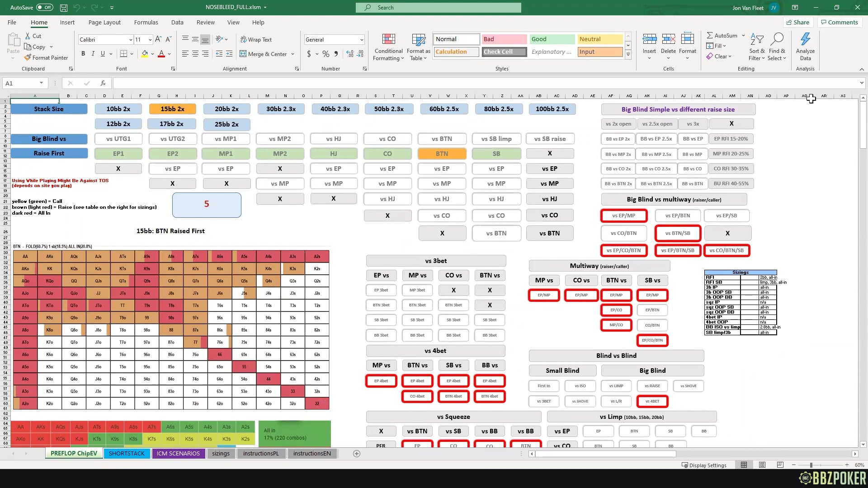Image resolution: width=868 pixels, height=488 pixels.
Task: Run Analyze Data on the sheet
Action: 805,47
